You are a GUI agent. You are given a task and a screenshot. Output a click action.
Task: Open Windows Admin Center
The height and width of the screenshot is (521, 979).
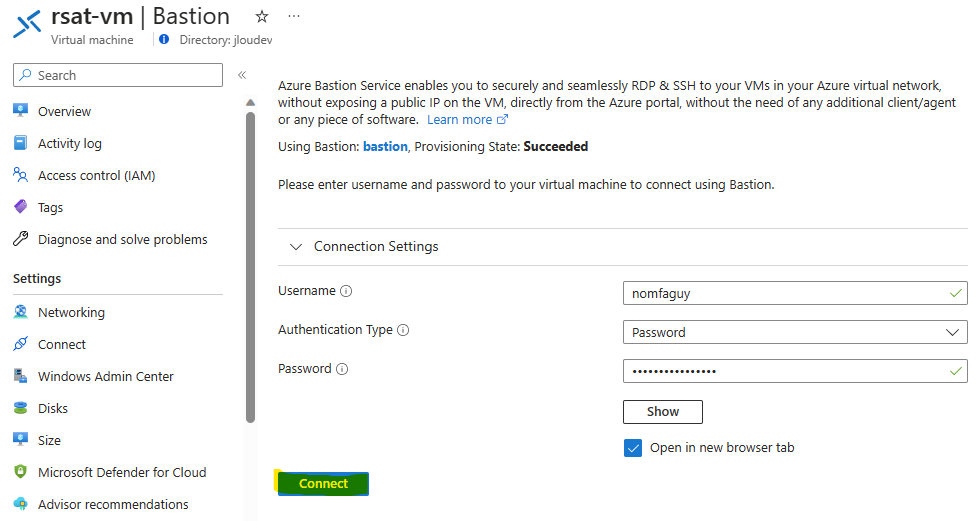(106, 376)
